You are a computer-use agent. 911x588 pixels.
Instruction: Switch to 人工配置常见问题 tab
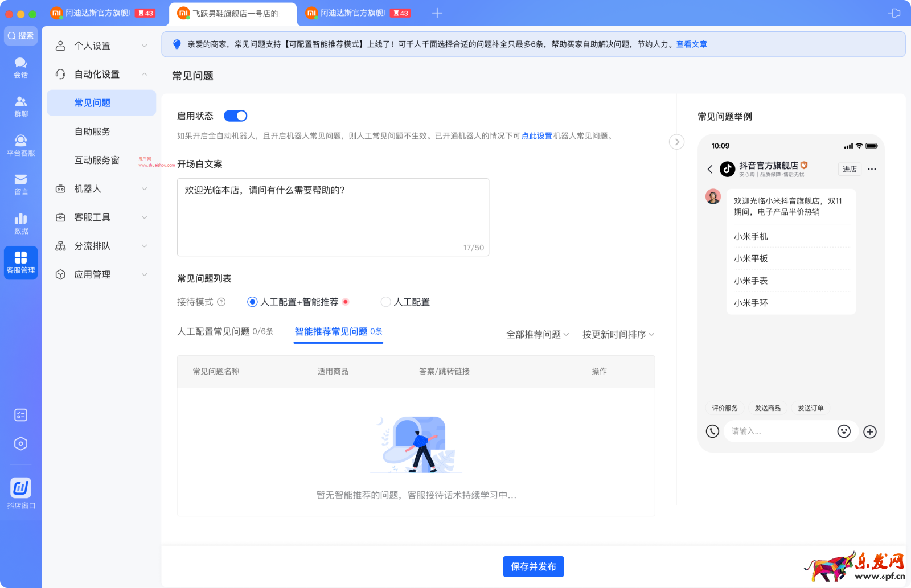click(x=225, y=332)
